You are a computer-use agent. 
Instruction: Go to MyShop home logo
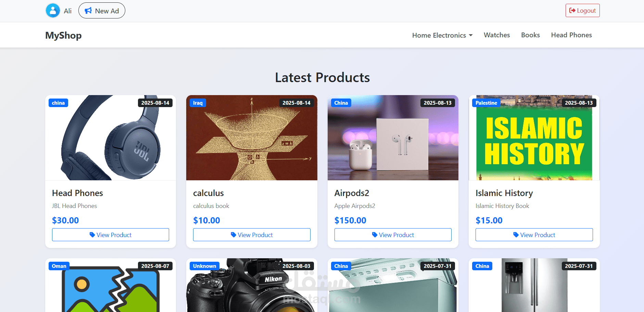pos(63,35)
